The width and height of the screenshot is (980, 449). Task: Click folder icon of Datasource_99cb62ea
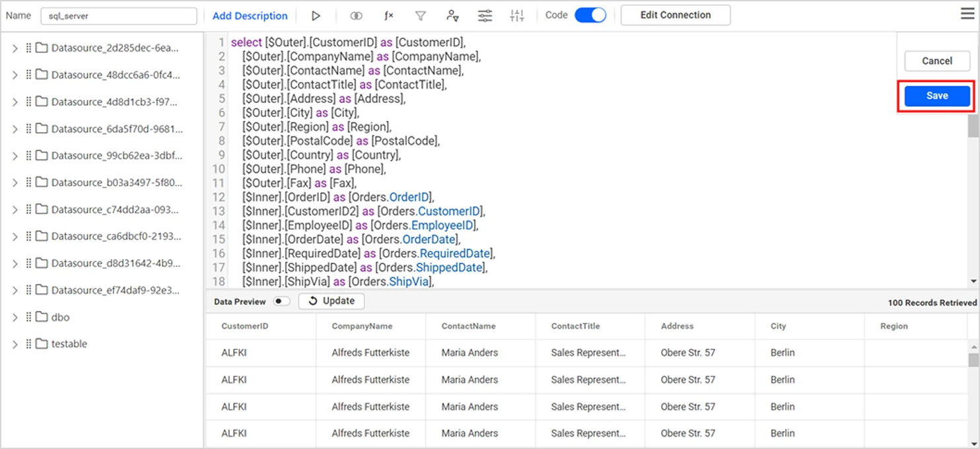42,156
